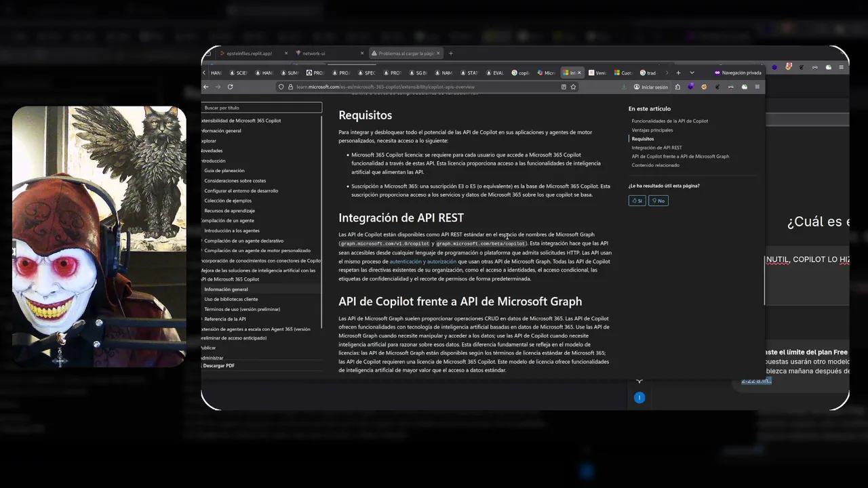Image resolution: width=868 pixels, height=488 pixels.
Task: Open Extensibilidad de Microsoft 365 Copilot
Action: tap(241, 121)
